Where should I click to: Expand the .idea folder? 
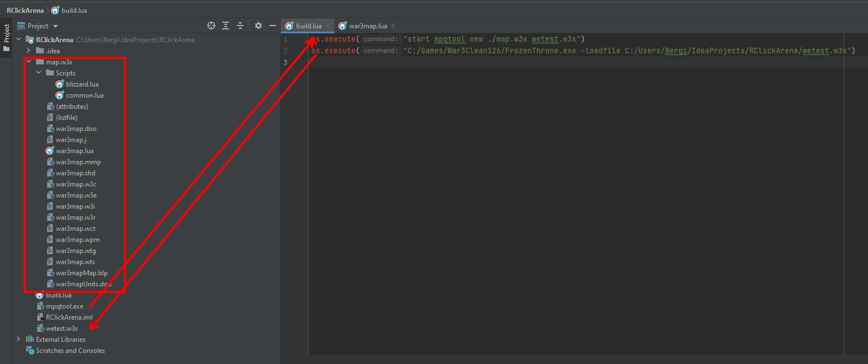(28, 51)
